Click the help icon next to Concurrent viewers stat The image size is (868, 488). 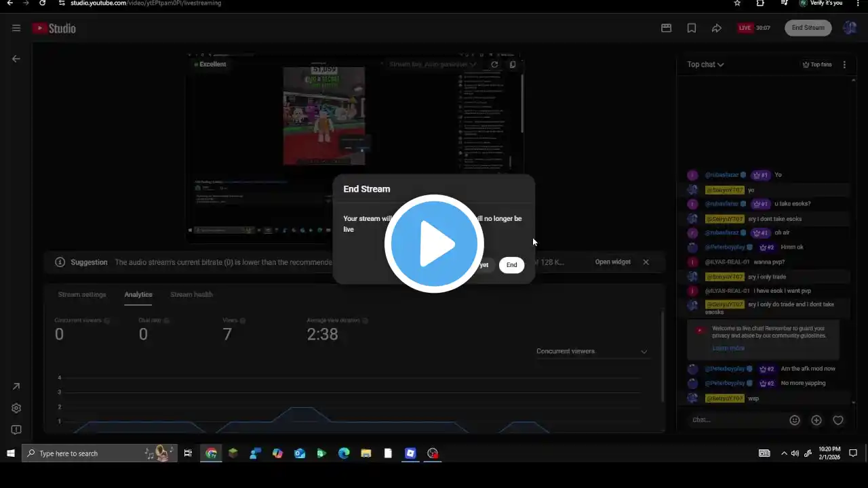107,321
